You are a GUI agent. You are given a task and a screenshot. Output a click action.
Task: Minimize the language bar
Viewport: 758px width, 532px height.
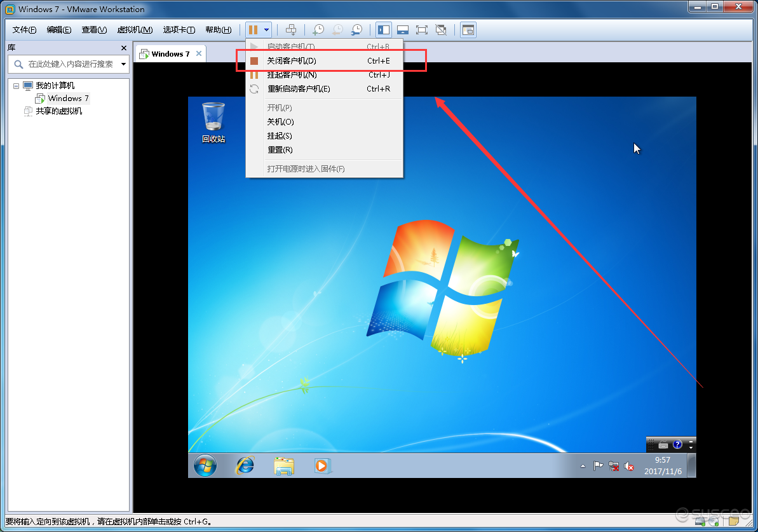(x=691, y=441)
